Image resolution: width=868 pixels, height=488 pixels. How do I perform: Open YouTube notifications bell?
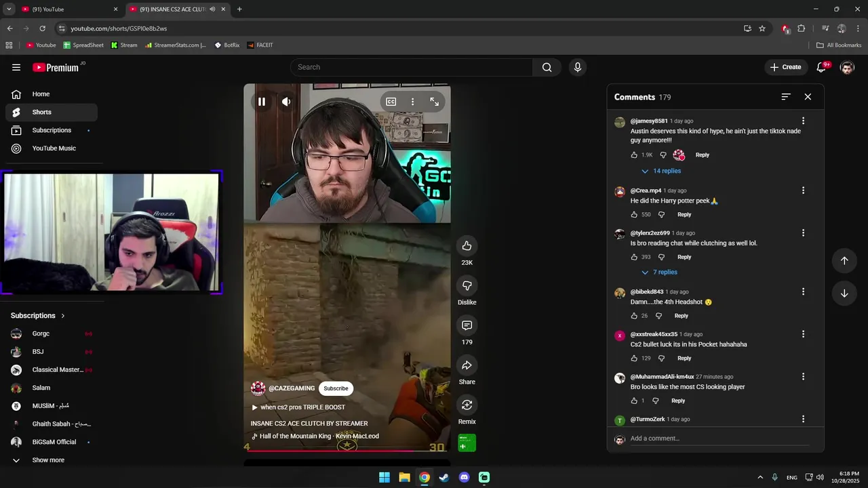(821, 67)
